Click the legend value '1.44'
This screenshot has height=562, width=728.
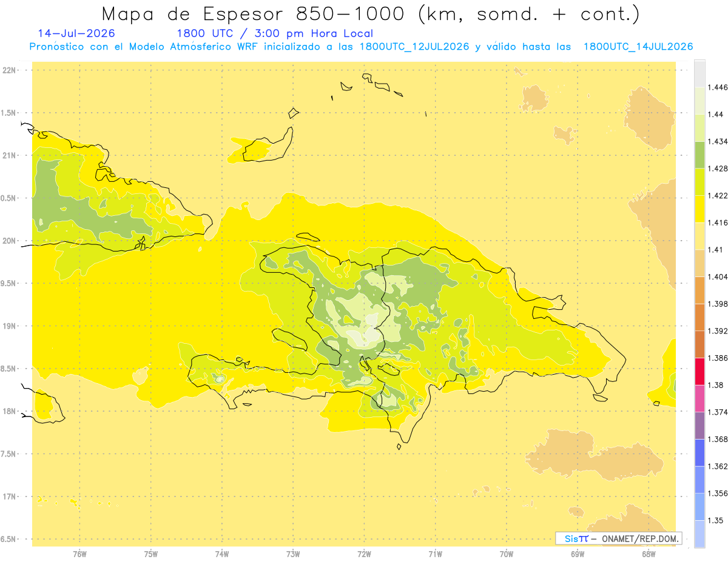715,115
